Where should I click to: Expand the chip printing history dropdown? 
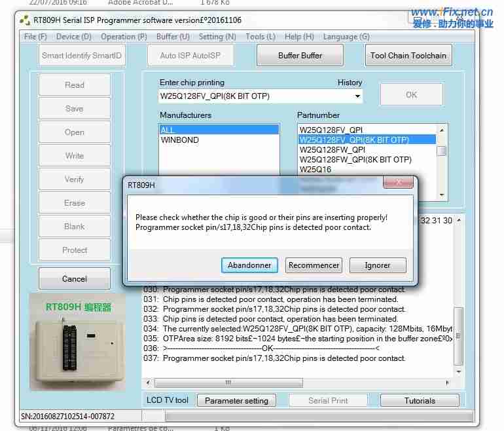pyautogui.click(x=357, y=96)
